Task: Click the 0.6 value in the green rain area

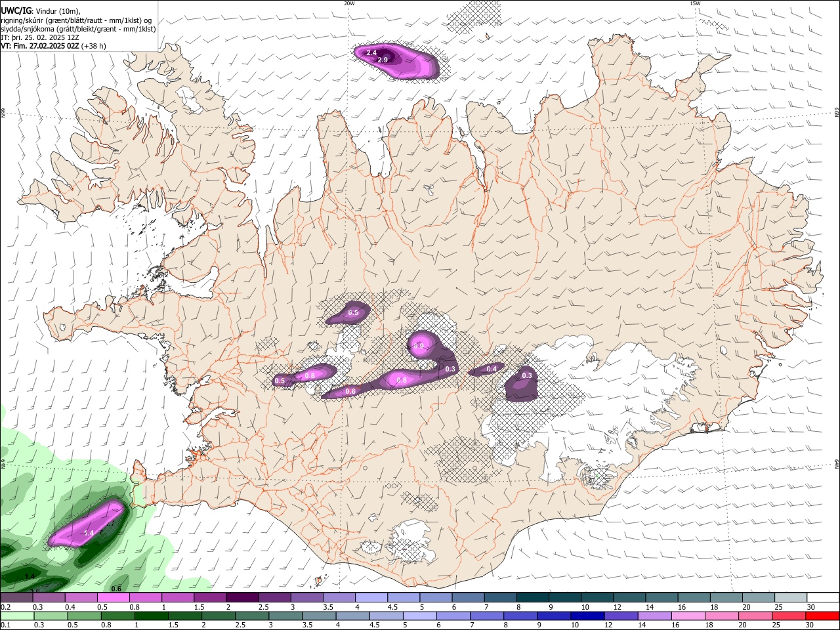Action: tap(116, 589)
